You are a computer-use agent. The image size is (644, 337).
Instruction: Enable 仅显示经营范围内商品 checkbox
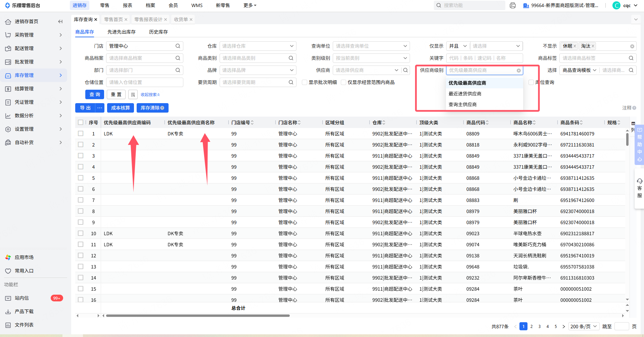tap(343, 82)
